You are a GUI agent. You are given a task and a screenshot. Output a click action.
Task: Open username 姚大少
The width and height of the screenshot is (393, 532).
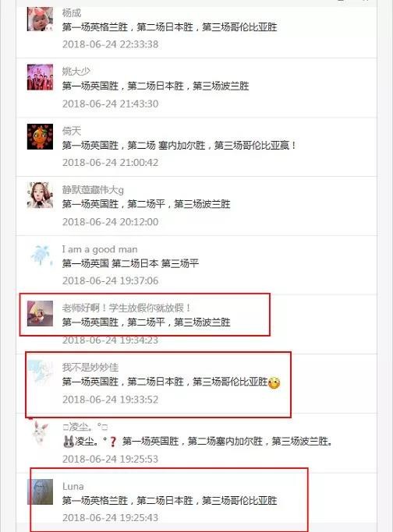click(76, 71)
